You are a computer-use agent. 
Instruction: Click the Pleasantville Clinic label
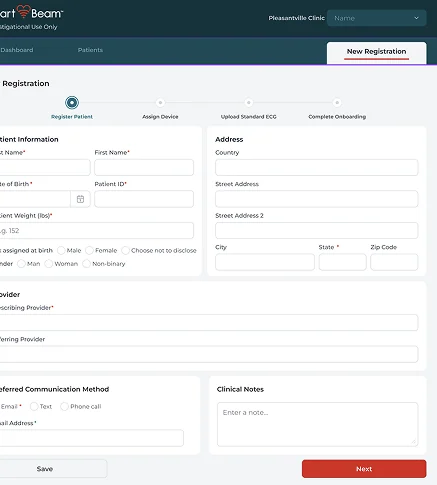296,18
